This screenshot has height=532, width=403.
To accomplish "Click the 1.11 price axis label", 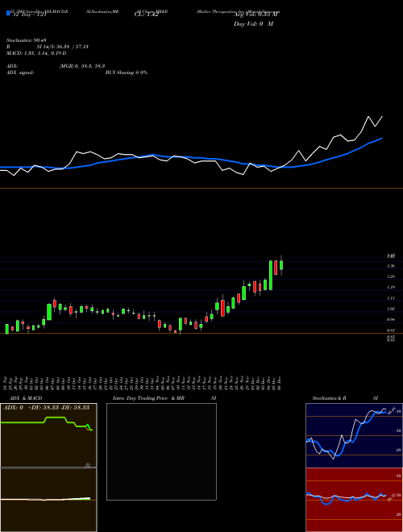I will 391,298.
